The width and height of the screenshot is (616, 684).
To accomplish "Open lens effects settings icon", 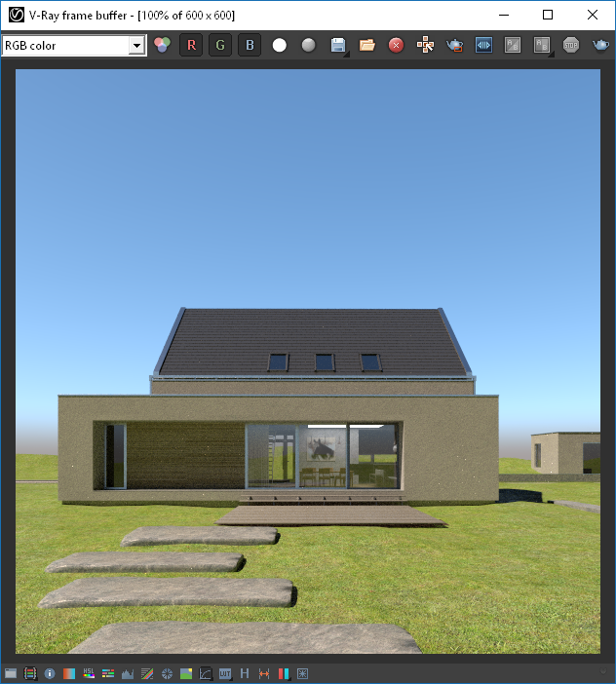I will point(302,673).
